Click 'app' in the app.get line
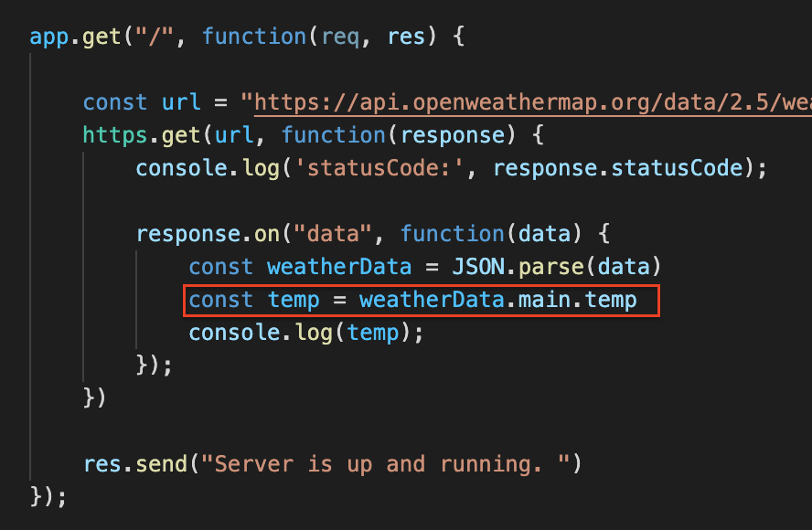This screenshot has height=530, width=812. pyautogui.click(x=49, y=37)
